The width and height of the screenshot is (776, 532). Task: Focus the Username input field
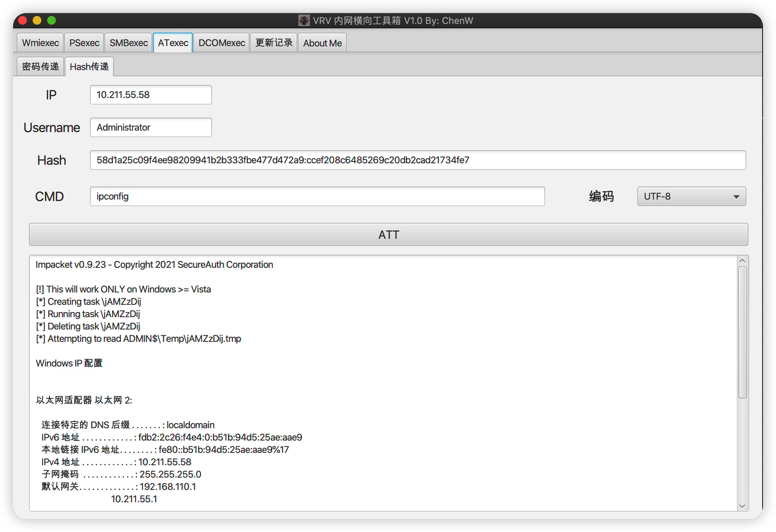coord(151,127)
